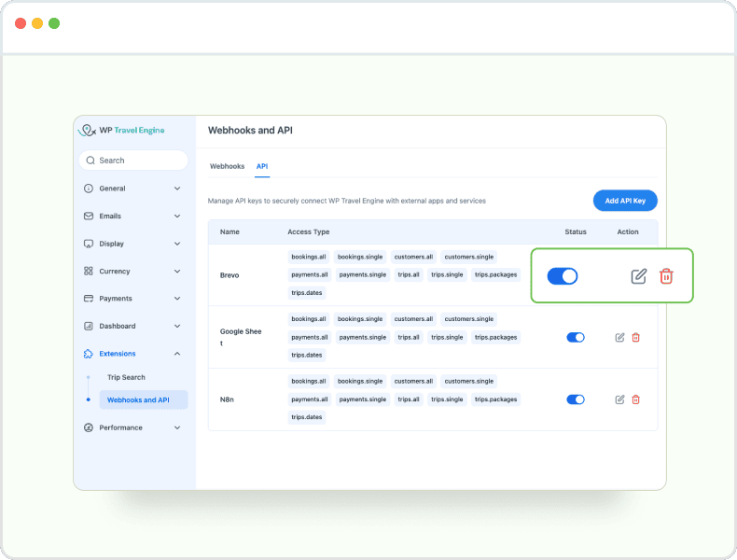737x560 pixels.
Task: Open the Extensions section label
Action: pos(117,354)
